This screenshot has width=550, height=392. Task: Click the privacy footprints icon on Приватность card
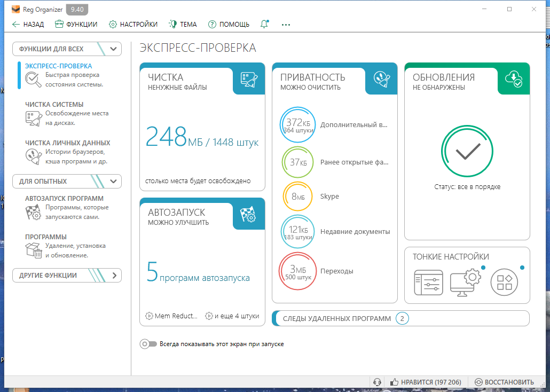coord(382,80)
